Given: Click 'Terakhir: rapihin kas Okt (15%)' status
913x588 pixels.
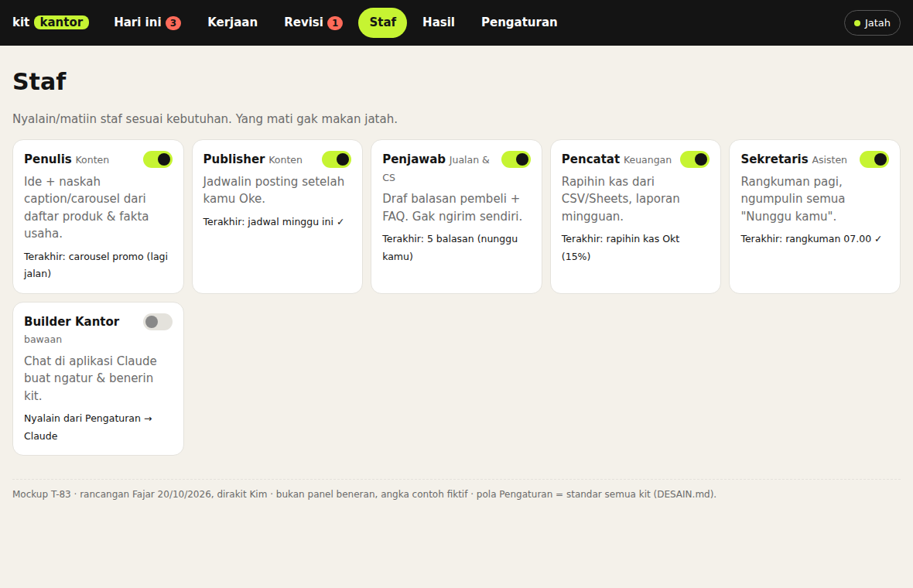Looking at the screenshot, I should (x=620, y=248).
